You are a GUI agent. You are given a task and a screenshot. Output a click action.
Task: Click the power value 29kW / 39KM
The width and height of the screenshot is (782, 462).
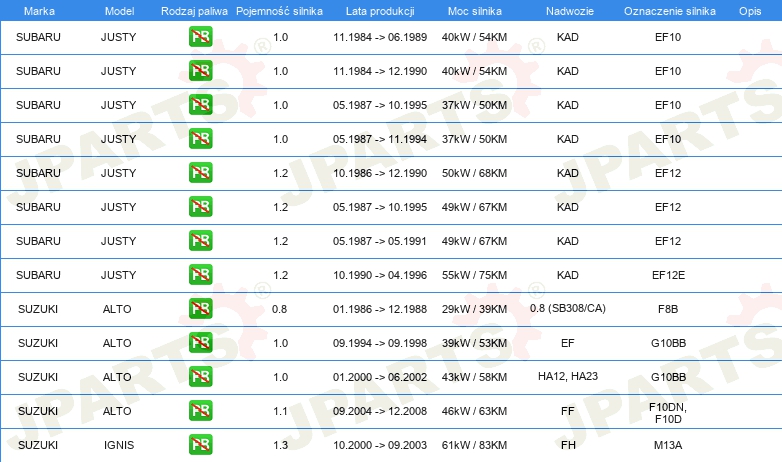click(474, 309)
